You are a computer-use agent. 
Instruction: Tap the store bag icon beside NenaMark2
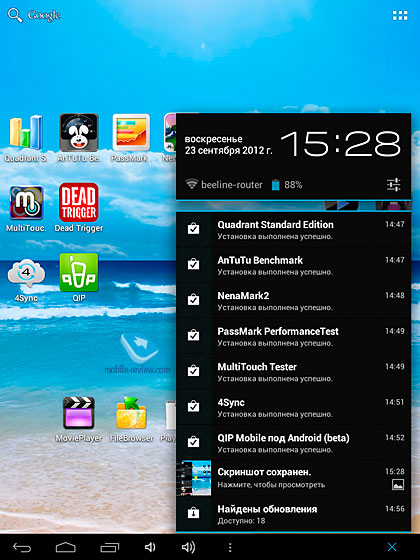[x=194, y=299]
